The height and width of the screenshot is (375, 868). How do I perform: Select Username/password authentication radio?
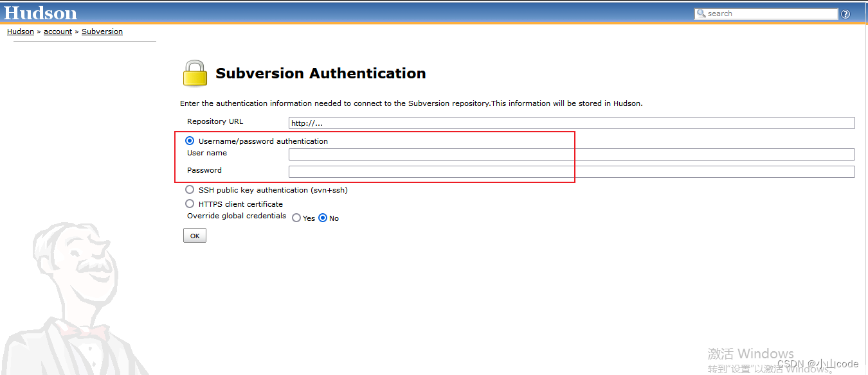(x=190, y=141)
